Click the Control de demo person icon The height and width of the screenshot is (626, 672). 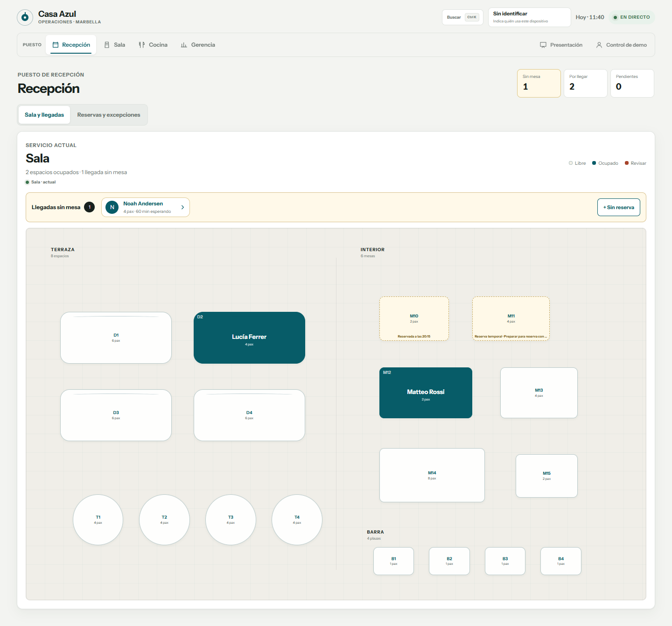click(599, 45)
